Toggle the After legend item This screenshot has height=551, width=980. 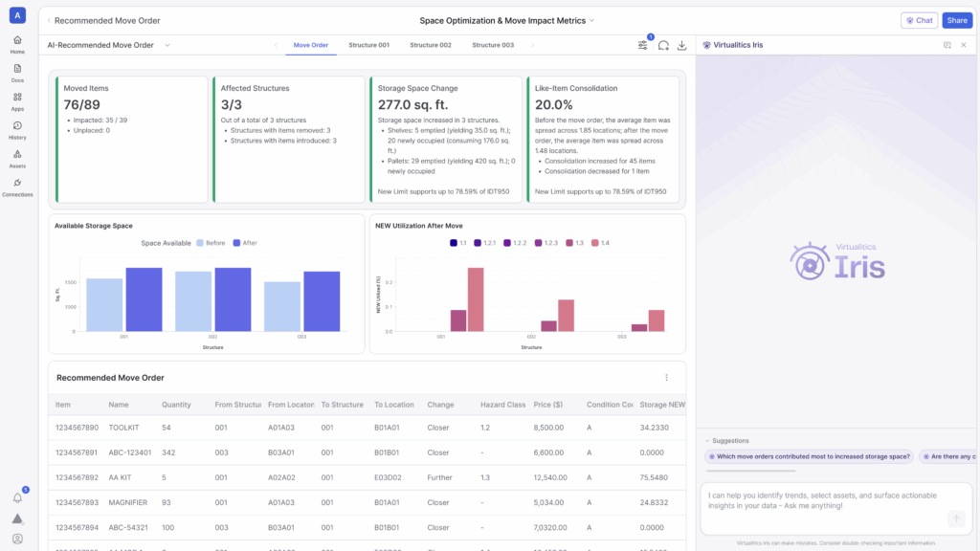(245, 243)
